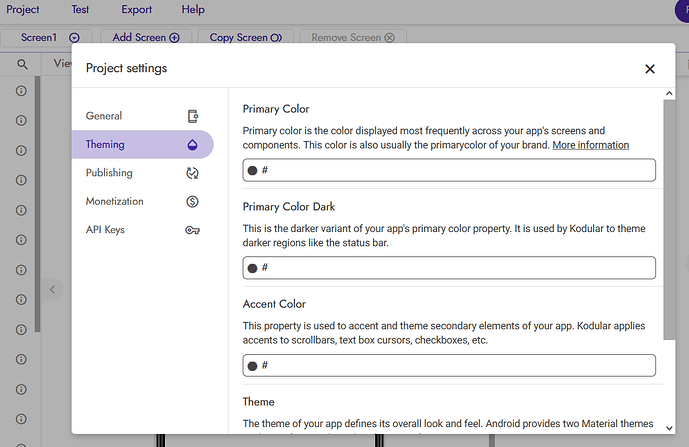Image resolution: width=689 pixels, height=447 pixels.
Task: Click the Accent Color hex input field
Action: coord(449,365)
